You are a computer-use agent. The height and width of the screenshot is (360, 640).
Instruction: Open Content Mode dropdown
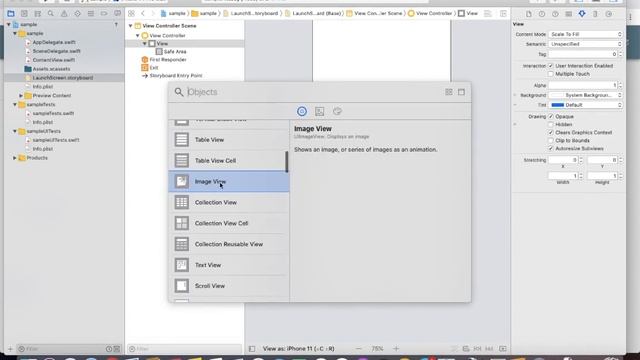click(x=585, y=34)
